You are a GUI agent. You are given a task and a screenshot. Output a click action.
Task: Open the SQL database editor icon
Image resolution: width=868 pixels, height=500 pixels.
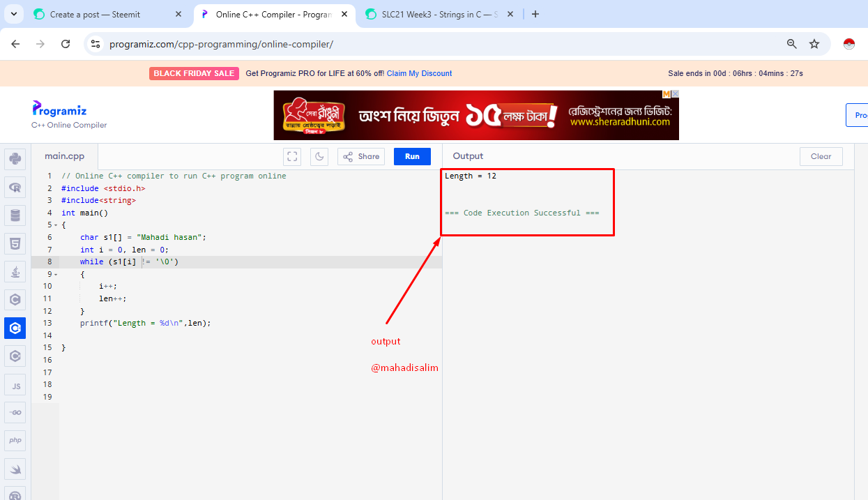click(15, 215)
